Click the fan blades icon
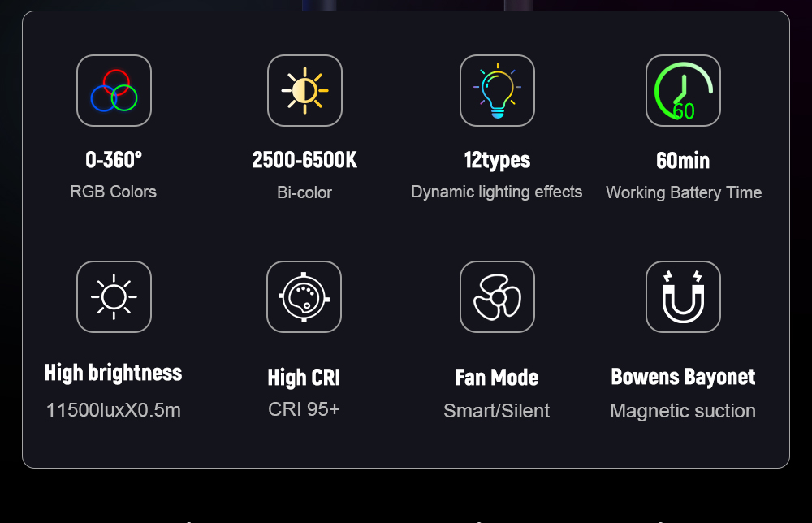Image resolution: width=812 pixels, height=523 pixels. point(497,297)
